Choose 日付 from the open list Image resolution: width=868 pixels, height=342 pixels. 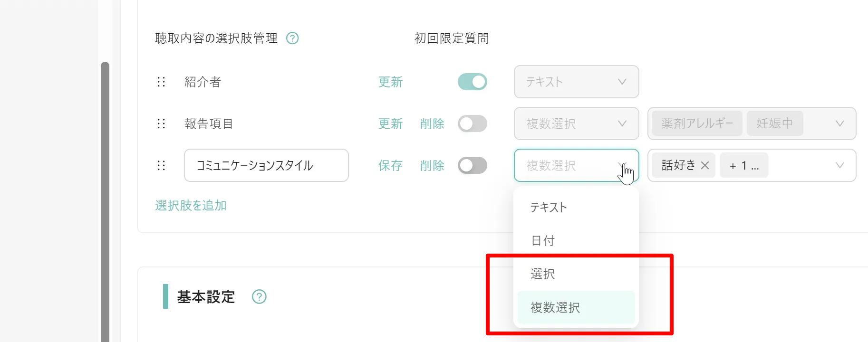[576, 240]
